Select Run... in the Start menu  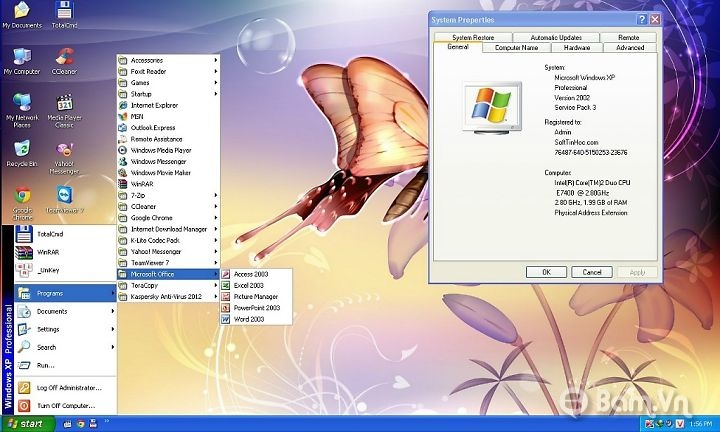pyautogui.click(x=65, y=365)
